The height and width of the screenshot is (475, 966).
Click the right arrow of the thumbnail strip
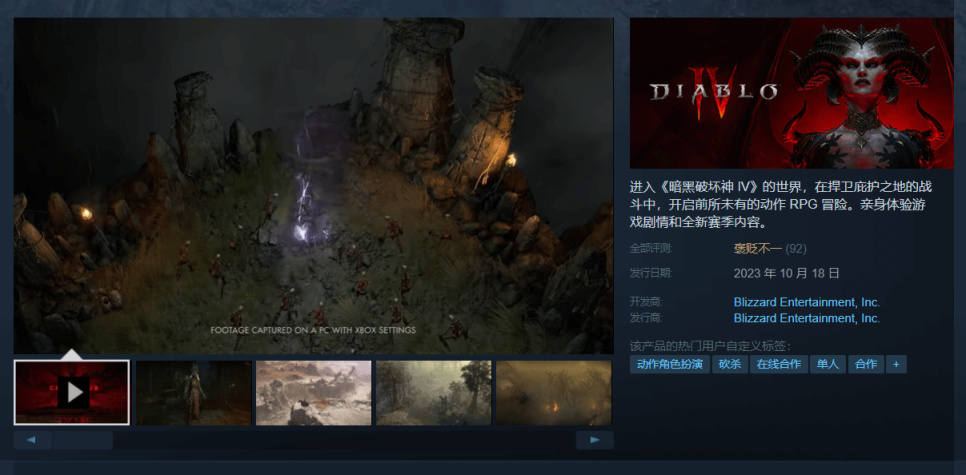595,440
